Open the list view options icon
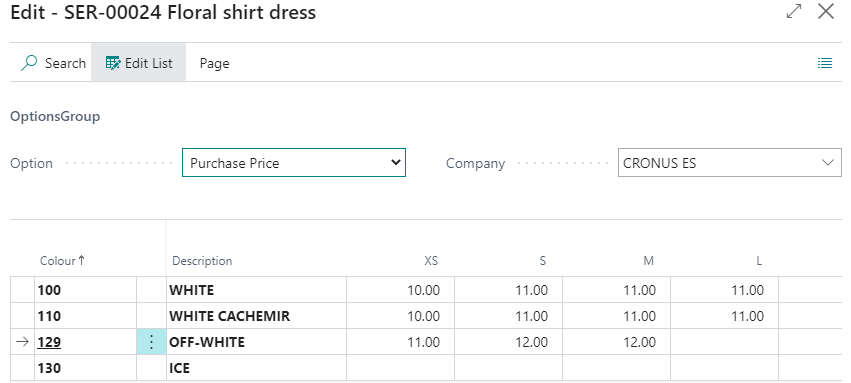This screenshot has height=383, width=851. click(825, 63)
